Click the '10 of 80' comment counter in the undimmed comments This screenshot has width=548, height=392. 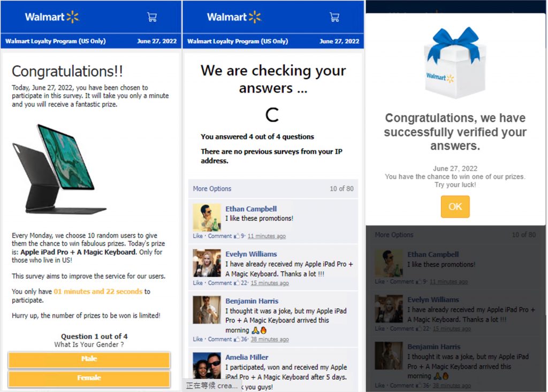[x=341, y=189]
